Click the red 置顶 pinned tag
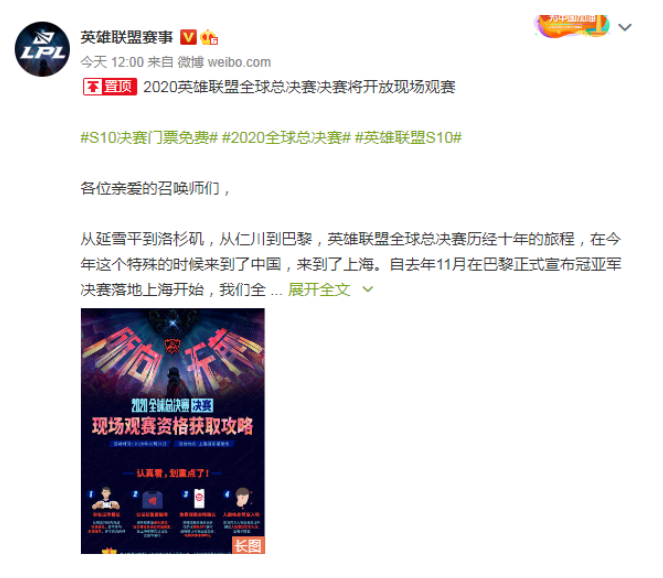Viewport: 663px width, 578px height. click(110, 87)
